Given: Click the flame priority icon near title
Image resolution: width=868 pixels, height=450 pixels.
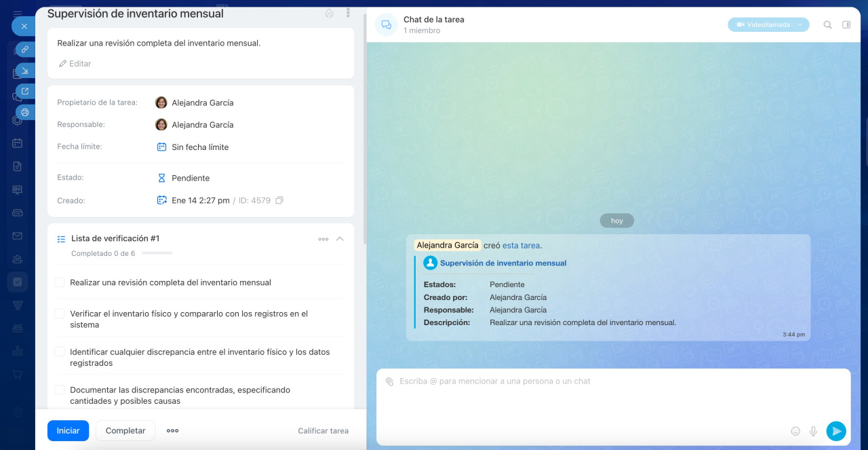Looking at the screenshot, I should click(330, 14).
